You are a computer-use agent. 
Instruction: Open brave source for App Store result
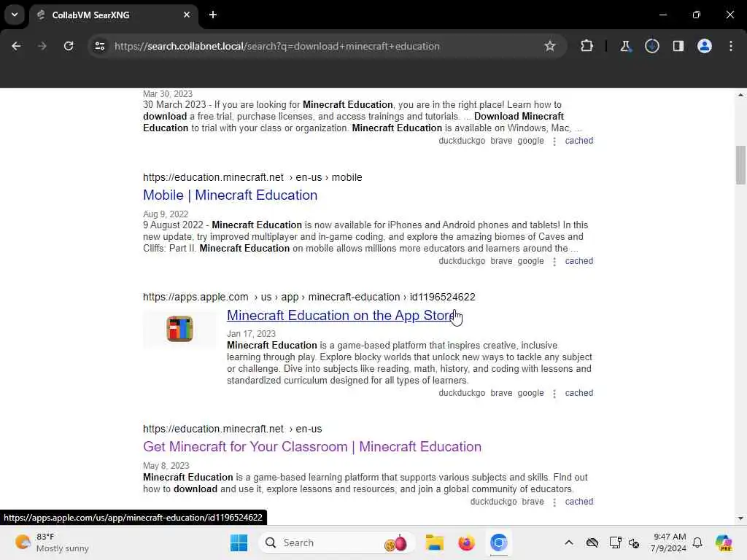click(x=501, y=393)
